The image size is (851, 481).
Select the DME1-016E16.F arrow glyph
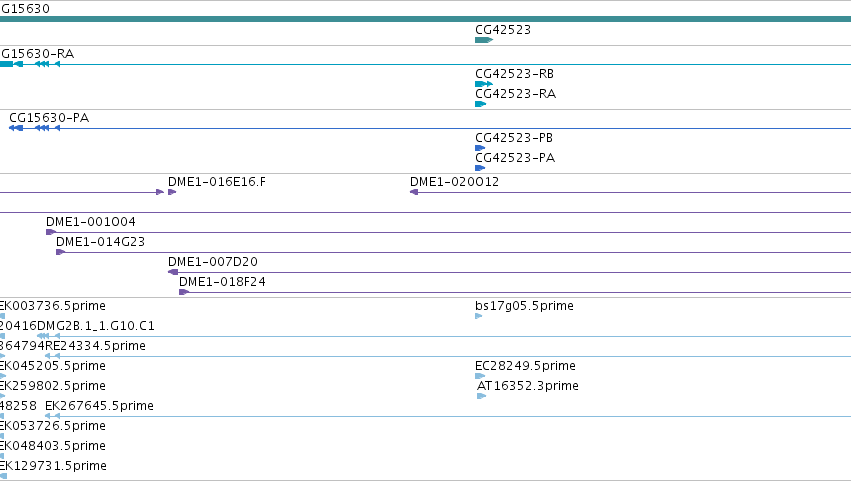[172, 192]
